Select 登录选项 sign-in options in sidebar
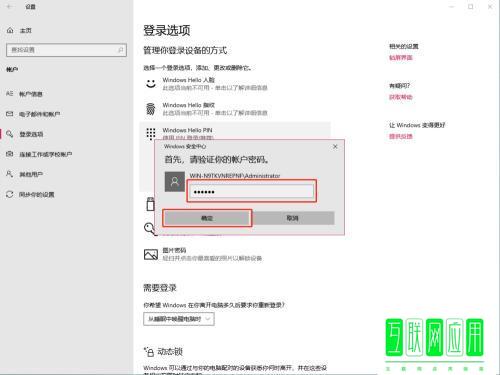 click(x=31, y=134)
